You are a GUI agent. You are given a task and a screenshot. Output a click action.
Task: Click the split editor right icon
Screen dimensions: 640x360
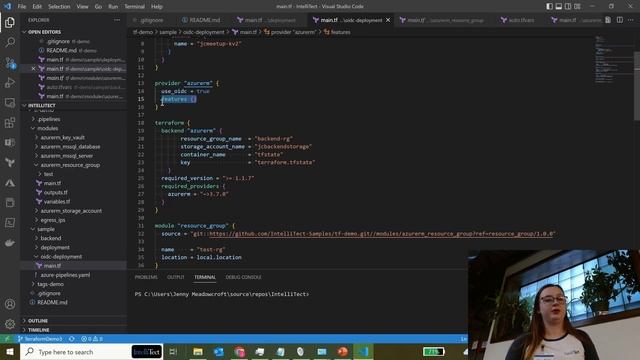pos(620,20)
